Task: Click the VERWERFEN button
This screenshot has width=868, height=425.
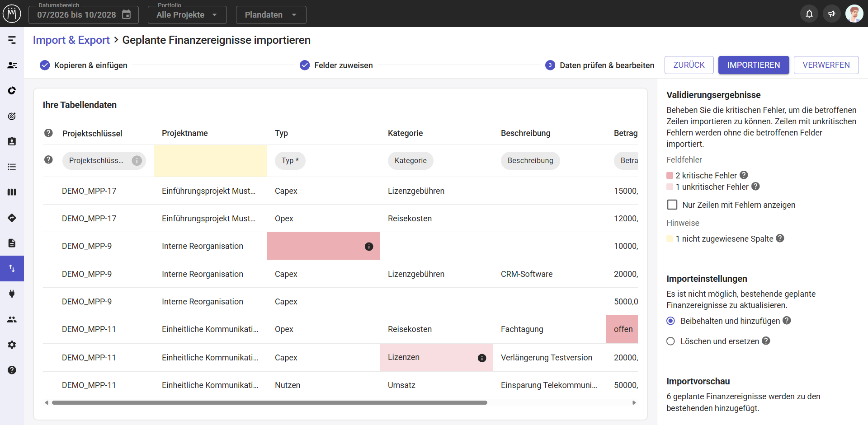Action: (x=826, y=65)
